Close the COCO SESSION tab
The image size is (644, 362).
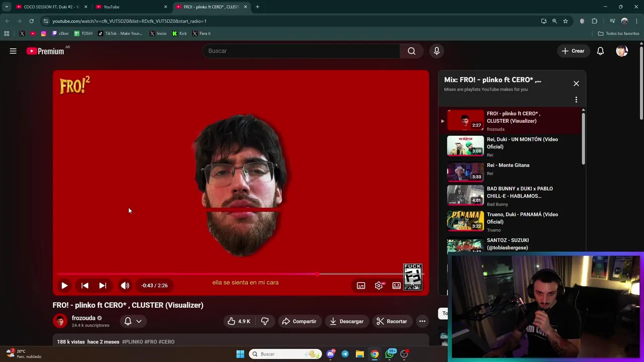[x=86, y=7]
